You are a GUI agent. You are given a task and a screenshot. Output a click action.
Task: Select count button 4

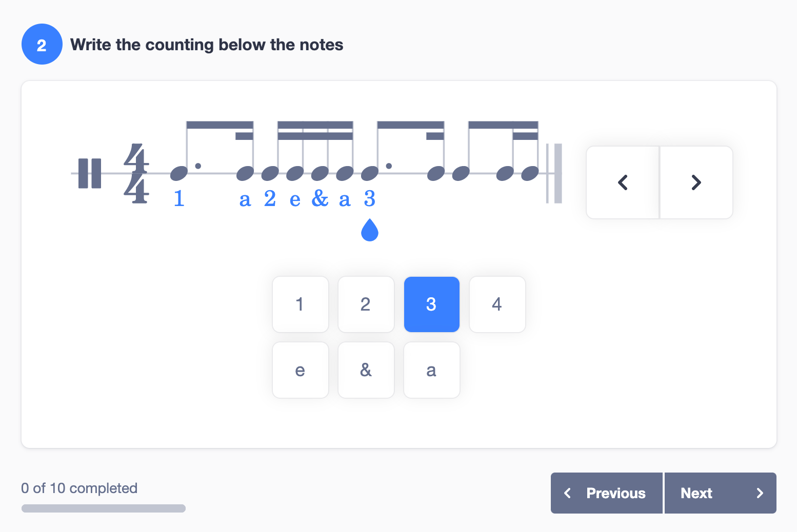pyautogui.click(x=497, y=304)
